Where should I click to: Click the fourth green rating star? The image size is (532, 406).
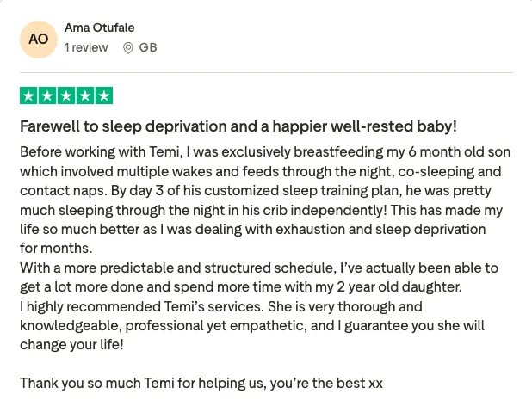pyautogui.click(x=85, y=95)
